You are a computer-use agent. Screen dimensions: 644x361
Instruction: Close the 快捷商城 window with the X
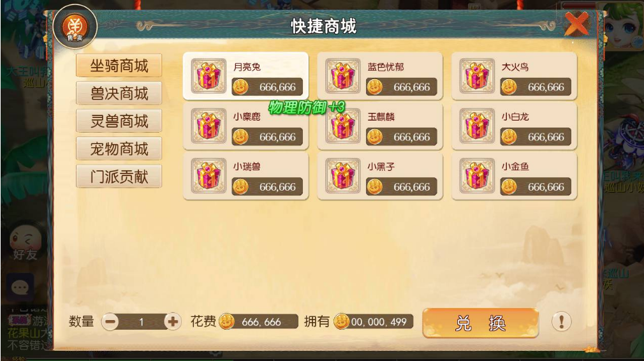pos(576,24)
